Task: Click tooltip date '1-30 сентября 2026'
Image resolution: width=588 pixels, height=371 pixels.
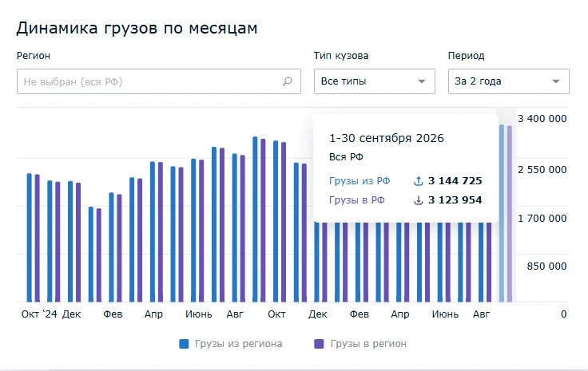Action: [x=386, y=138]
